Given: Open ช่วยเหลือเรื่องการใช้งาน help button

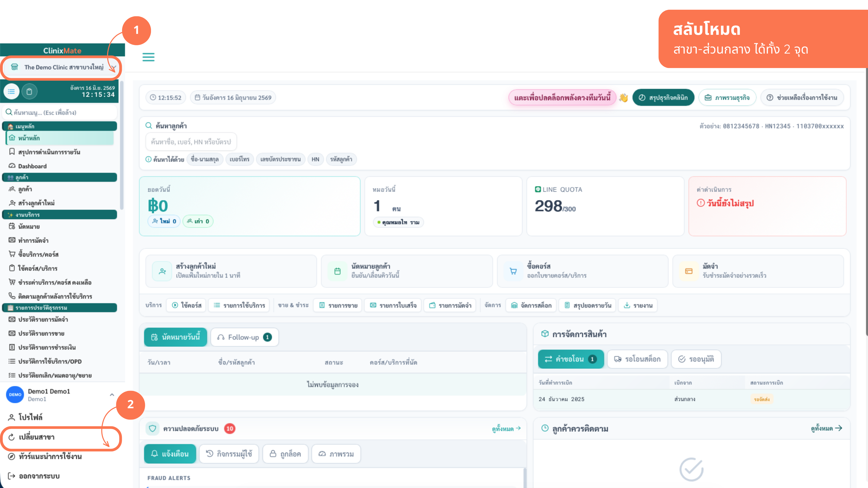Looking at the screenshot, I should click(x=802, y=98).
